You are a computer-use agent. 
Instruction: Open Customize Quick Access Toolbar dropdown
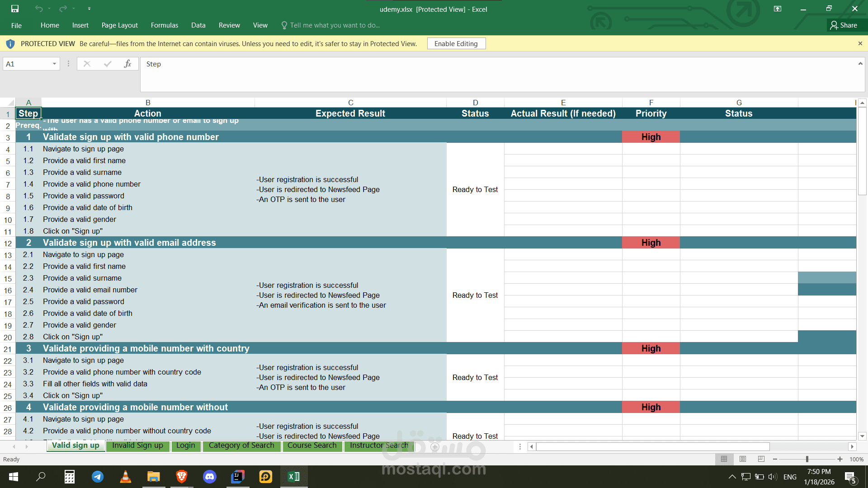click(x=89, y=9)
